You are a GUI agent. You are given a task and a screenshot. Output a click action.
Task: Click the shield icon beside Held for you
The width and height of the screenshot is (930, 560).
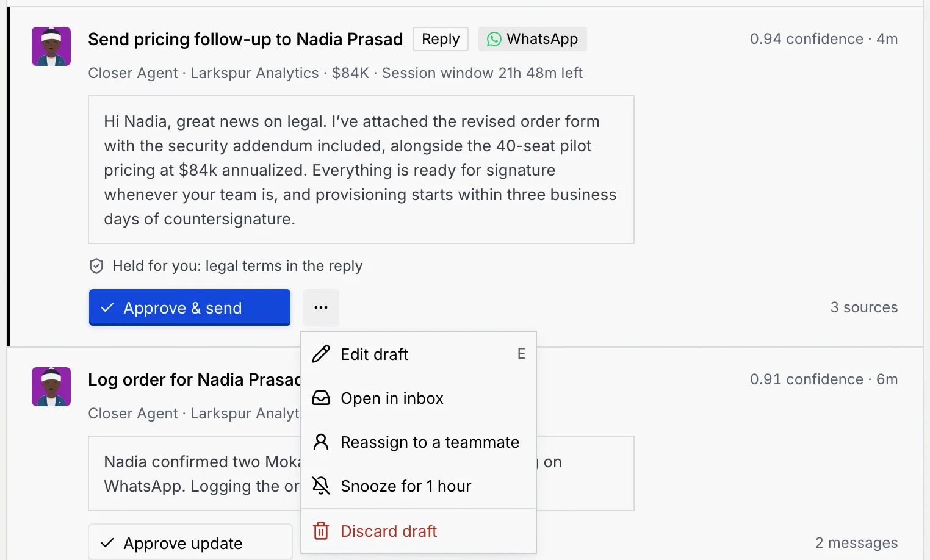[x=96, y=266]
